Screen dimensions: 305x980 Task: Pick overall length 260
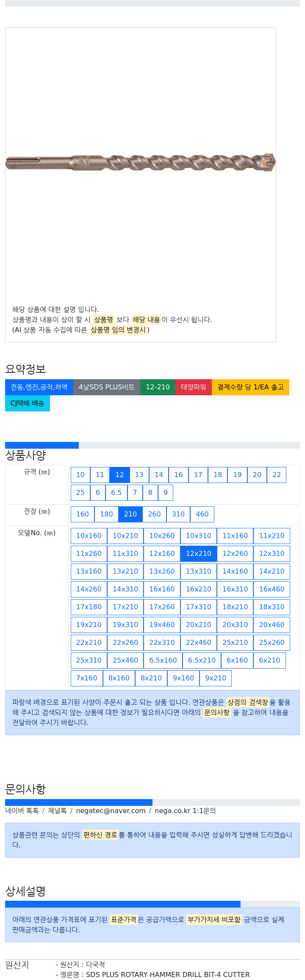point(154,514)
